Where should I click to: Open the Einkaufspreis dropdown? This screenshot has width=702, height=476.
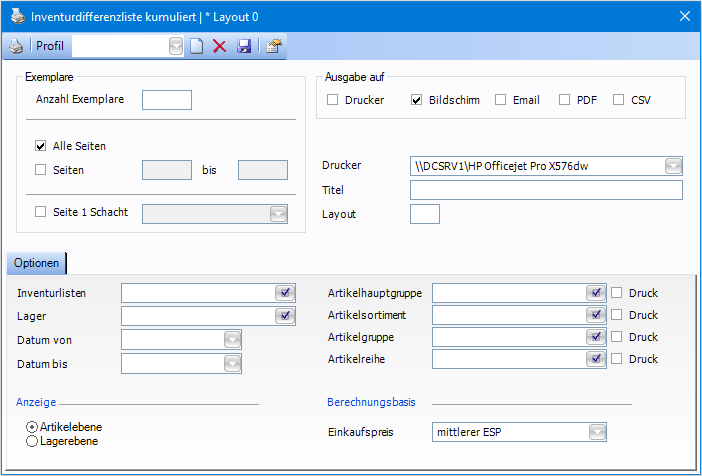[x=597, y=432]
